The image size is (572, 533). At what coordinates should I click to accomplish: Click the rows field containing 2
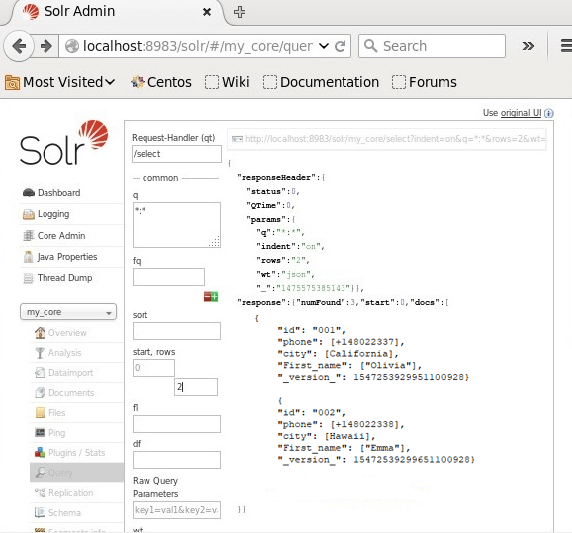(x=196, y=387)
